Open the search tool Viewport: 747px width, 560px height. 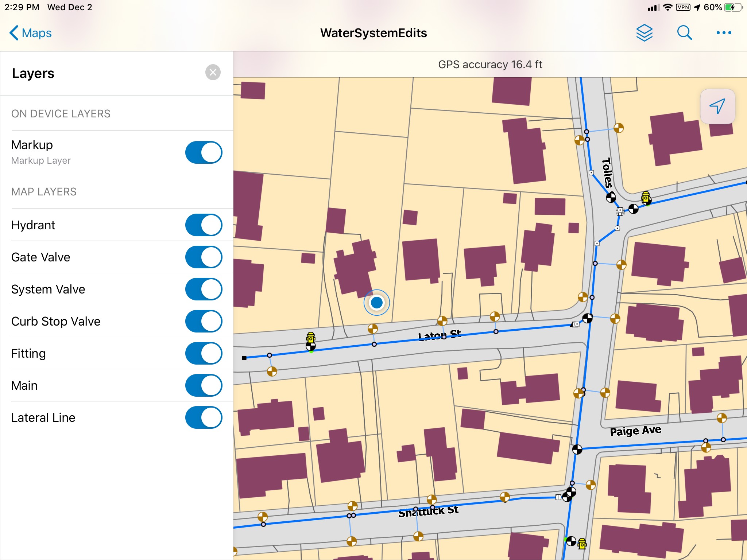pos(684,33)
